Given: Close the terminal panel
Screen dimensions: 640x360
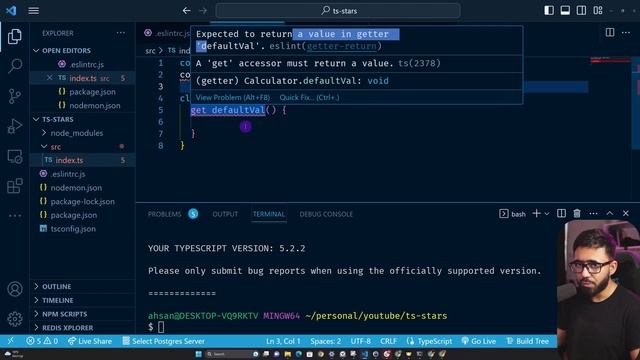Looking at the screenshot, I should point(626,213).
